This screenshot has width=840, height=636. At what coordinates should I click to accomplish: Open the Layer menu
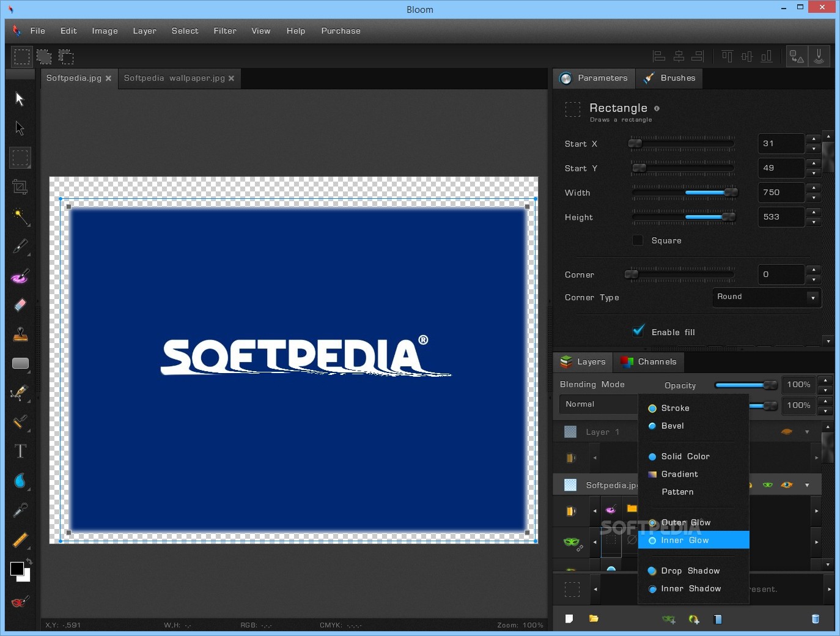pos(145,31)
